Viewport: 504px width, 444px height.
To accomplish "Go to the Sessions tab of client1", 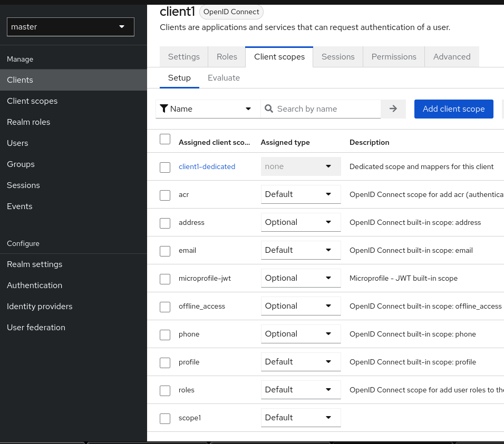I will tap(338, 57).
